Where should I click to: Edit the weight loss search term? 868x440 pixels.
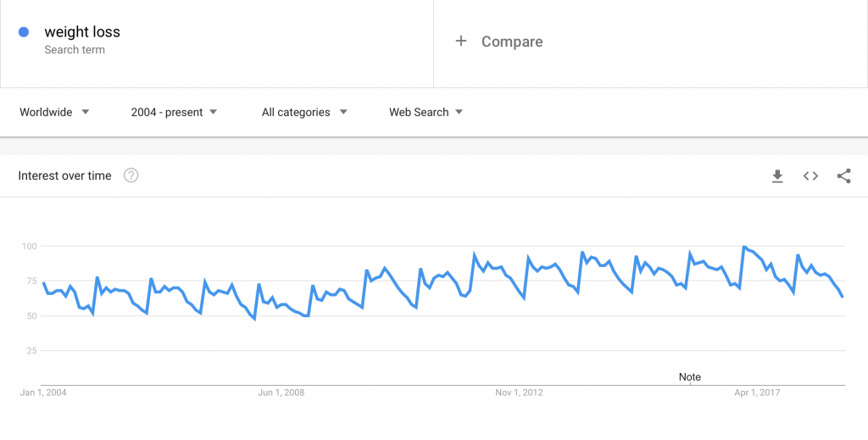pyautogui.click(x=82, y=32)
